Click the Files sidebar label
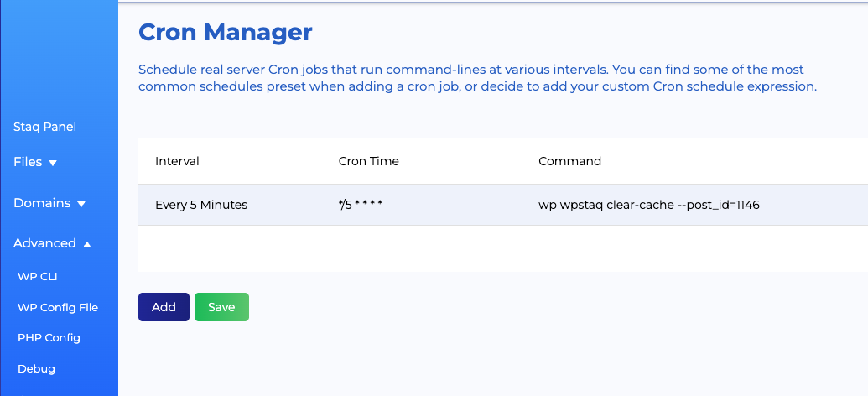 (x=28, y=162)
